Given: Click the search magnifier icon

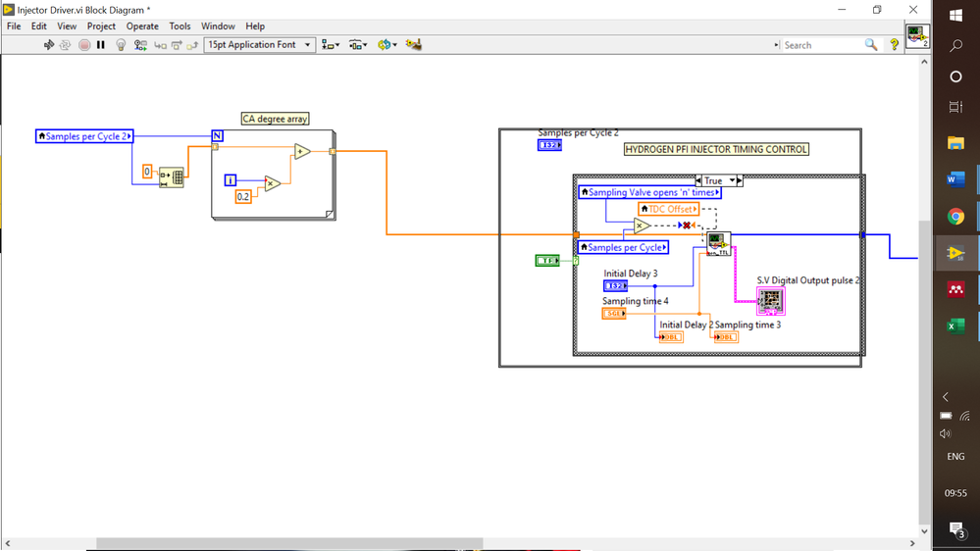Looking at the screenshot, I should click(871, 45).
